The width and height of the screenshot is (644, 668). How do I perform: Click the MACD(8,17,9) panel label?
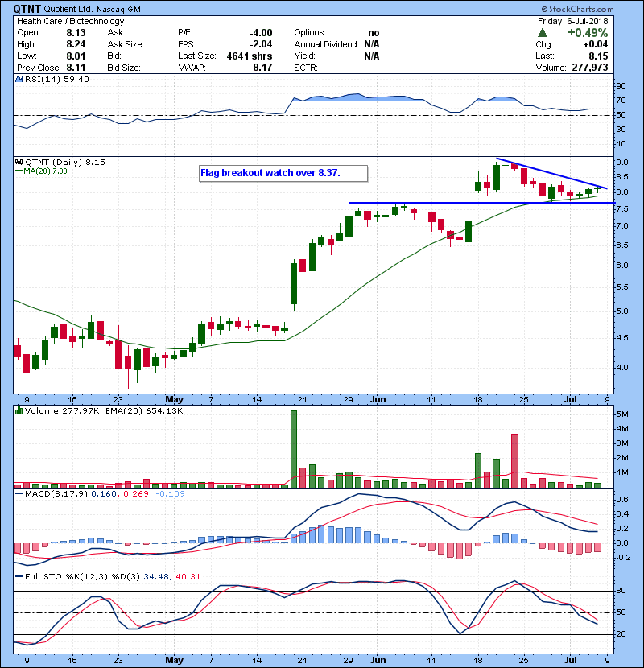click(x=56, y=494)
